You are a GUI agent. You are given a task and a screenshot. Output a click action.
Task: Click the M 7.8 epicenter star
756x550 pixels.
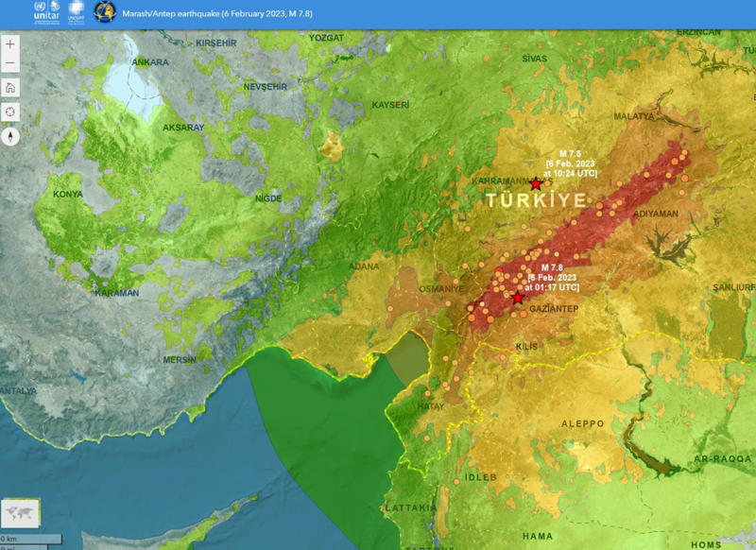518,297
